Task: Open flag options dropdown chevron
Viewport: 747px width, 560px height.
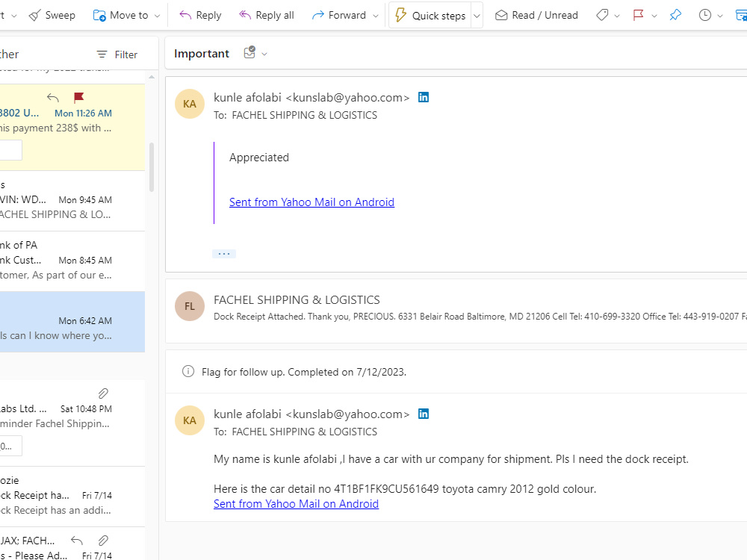Action: (x=654, y=16)
